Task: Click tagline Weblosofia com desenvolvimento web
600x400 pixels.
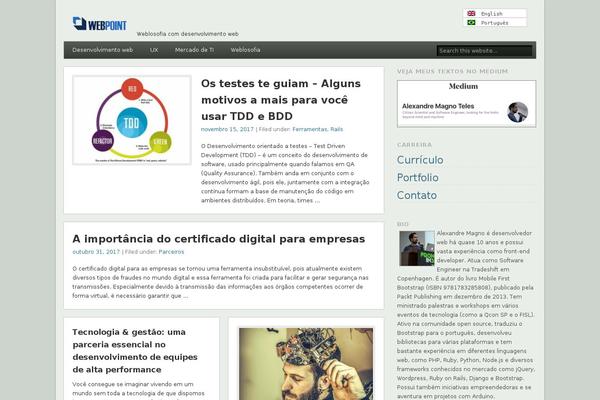Action: tap(188, 34)
